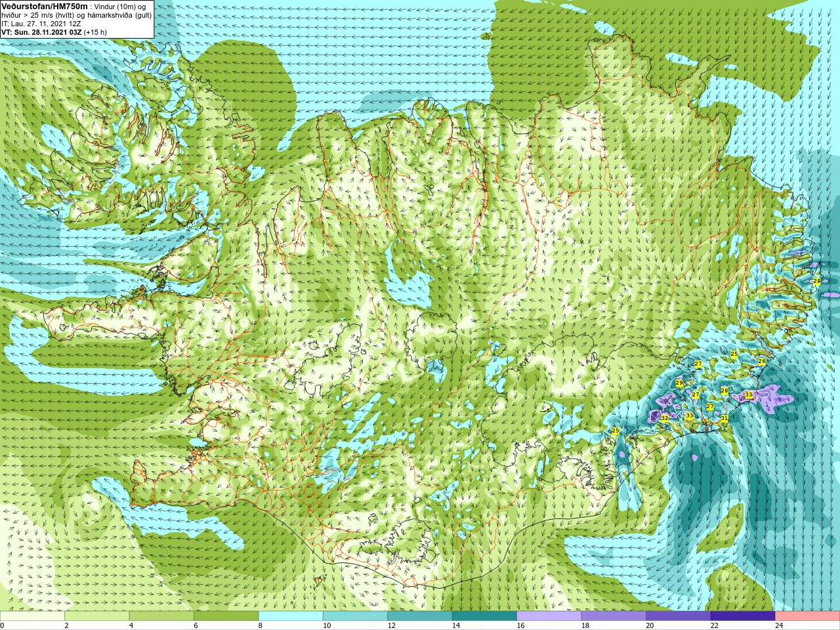Viewport: 840px width, 630px height.
Task: Click the 'Vindur (10m) og' header text
Action: tap(120, 7)
